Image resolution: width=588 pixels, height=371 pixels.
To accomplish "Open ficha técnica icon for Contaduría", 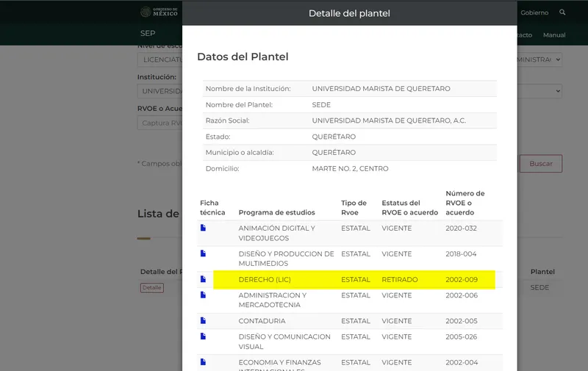I will click(x=203, y=320).
